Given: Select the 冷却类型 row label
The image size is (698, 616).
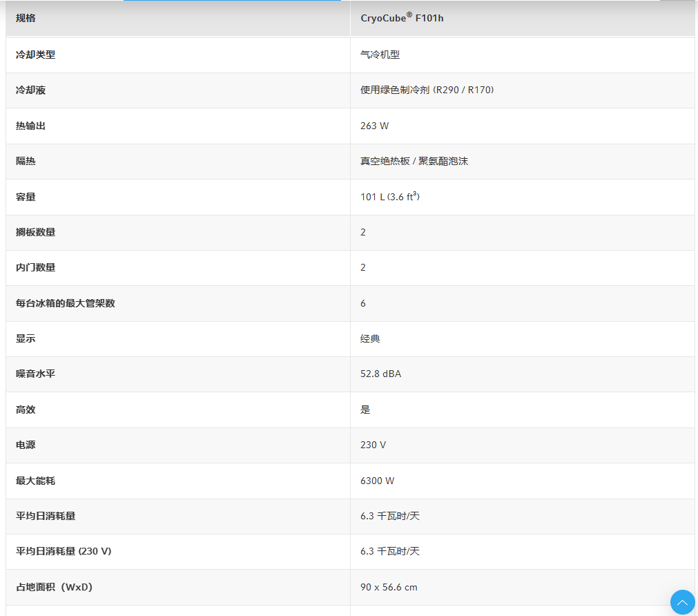Looking at the screenshot, I should [x=35, y=55].
